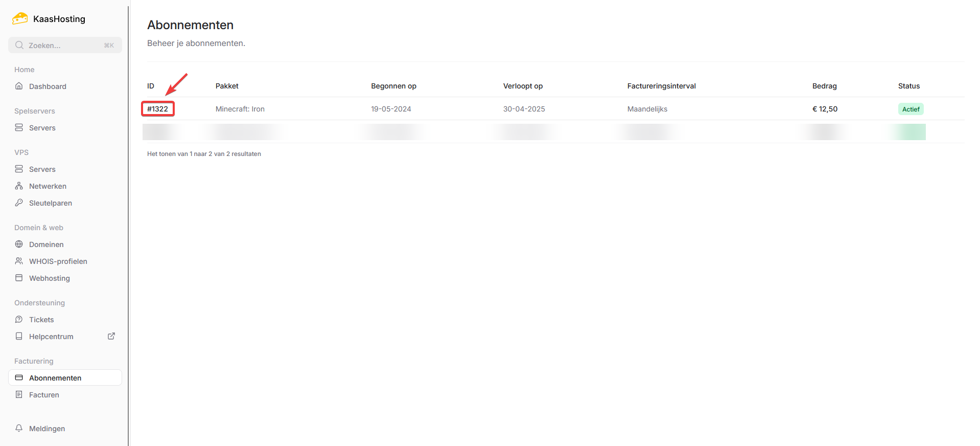Image resolution: width=980 pixels, height=446 pixels.
Task: Open the Dashboard home icon
Action: coord(19,86)
